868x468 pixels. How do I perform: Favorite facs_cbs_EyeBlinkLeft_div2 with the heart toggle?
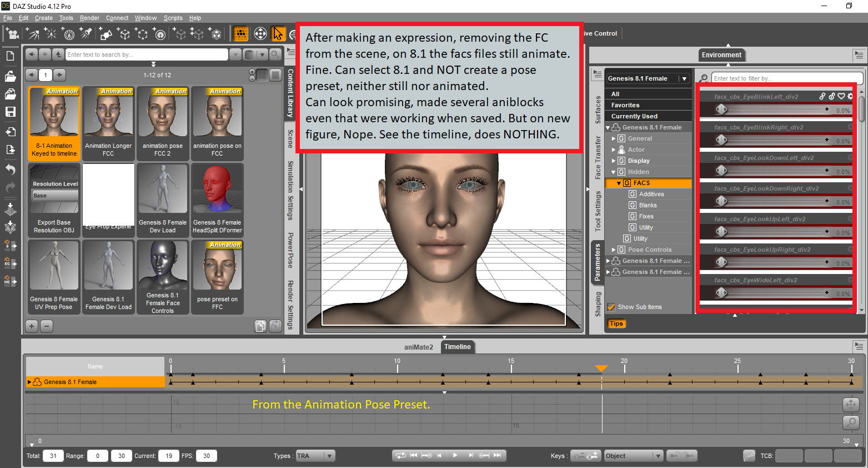pos(841,96)
